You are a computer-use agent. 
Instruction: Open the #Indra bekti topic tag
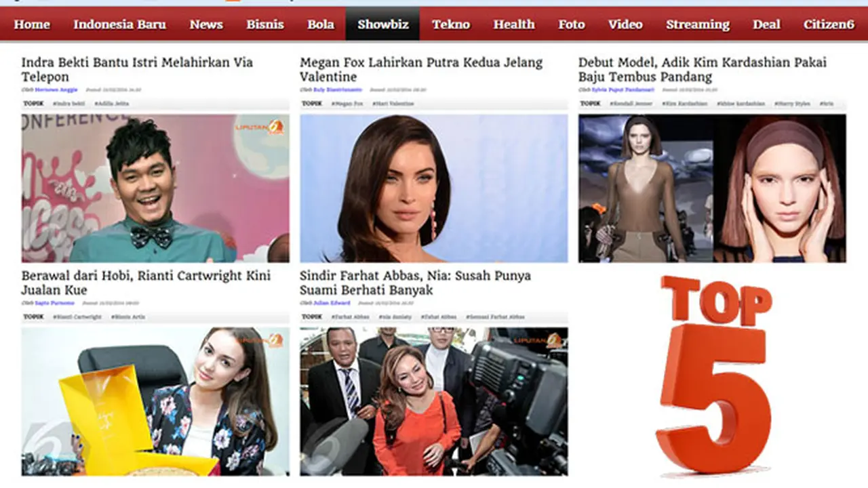click(x=68, y=104)
